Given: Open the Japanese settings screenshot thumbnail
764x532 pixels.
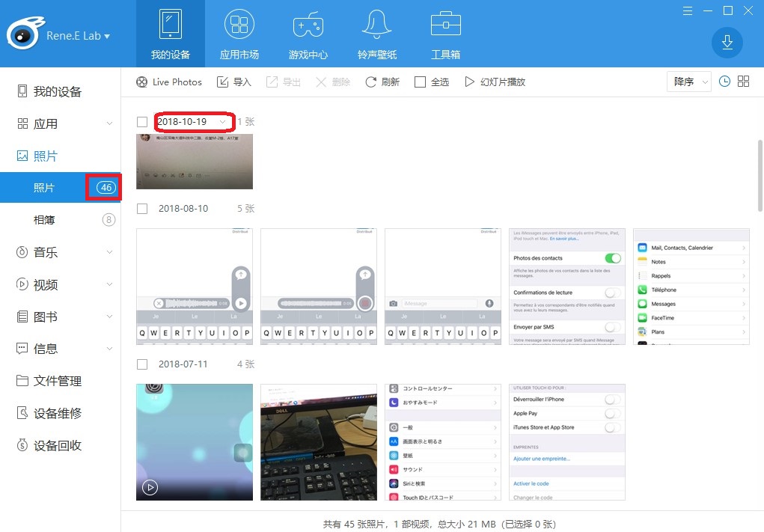Looking at the screenshot, I should (x=443, y=442).
